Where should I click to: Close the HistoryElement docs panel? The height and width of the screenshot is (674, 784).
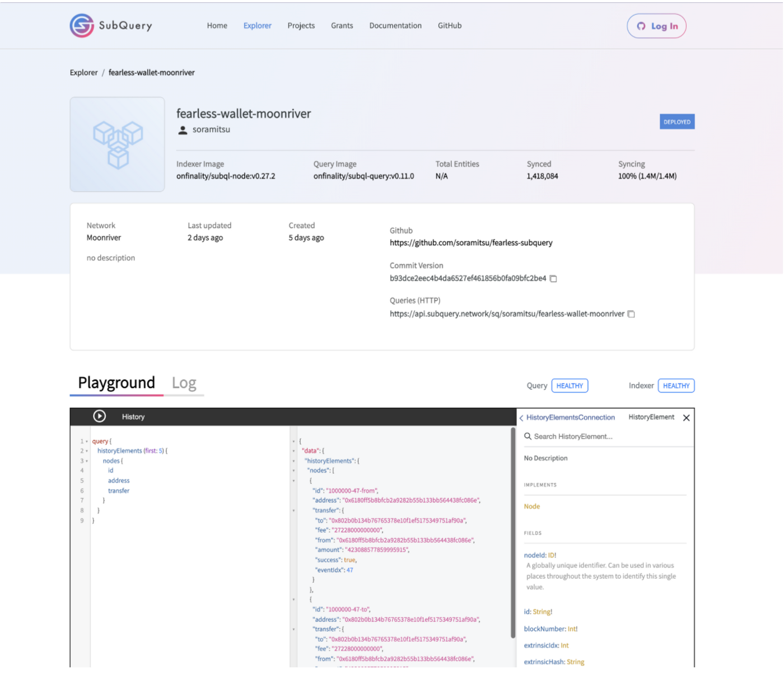click(686, 418)
